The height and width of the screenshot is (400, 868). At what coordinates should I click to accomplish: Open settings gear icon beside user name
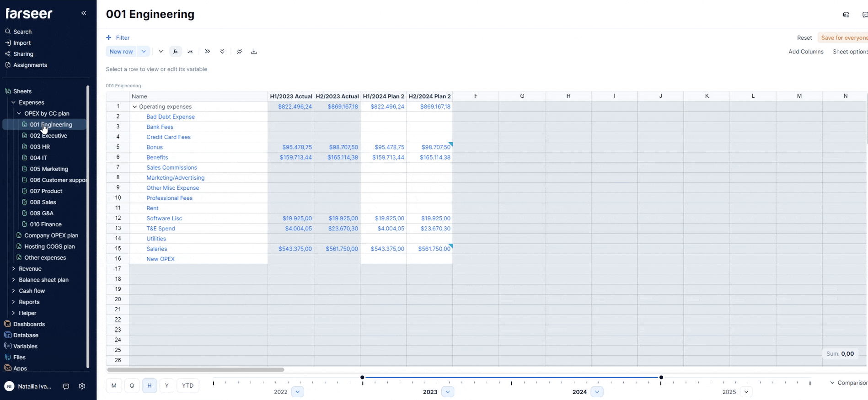82,386
